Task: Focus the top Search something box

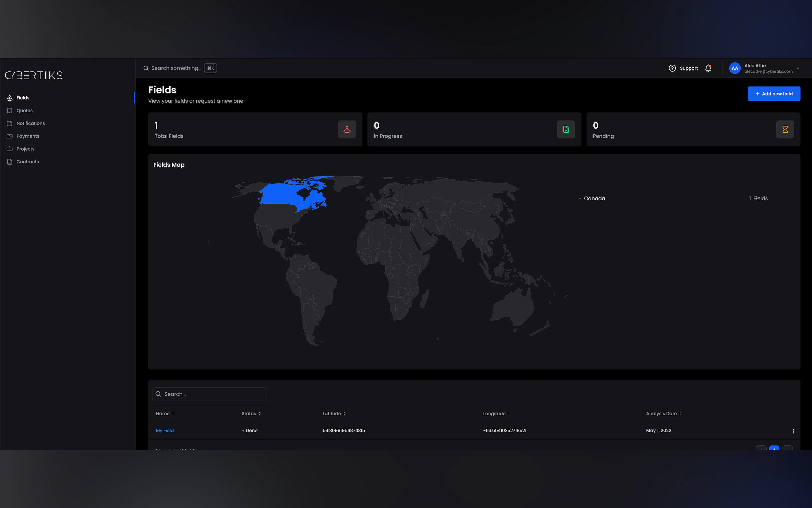Action: click(176, 68)
